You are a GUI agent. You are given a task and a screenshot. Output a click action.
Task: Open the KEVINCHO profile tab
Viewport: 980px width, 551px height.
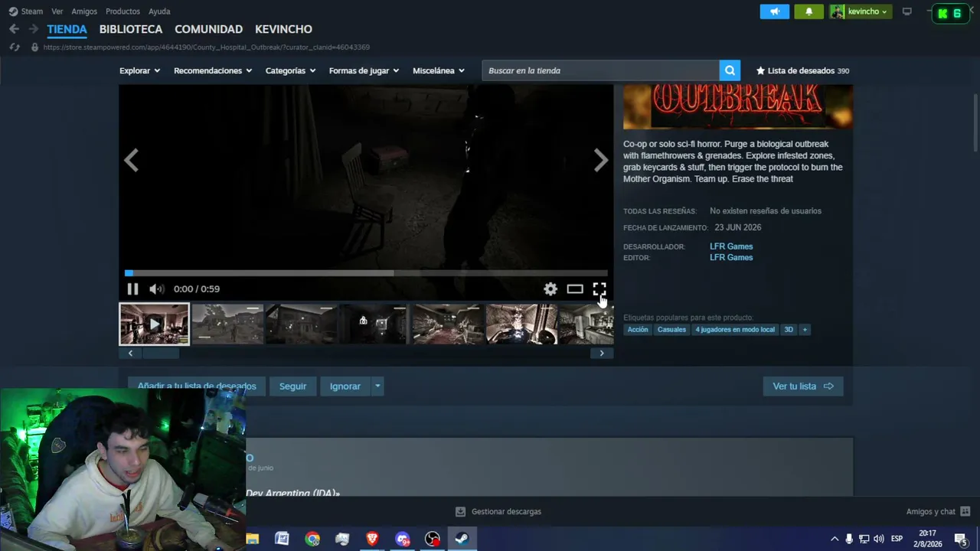(x=283, y=29)
